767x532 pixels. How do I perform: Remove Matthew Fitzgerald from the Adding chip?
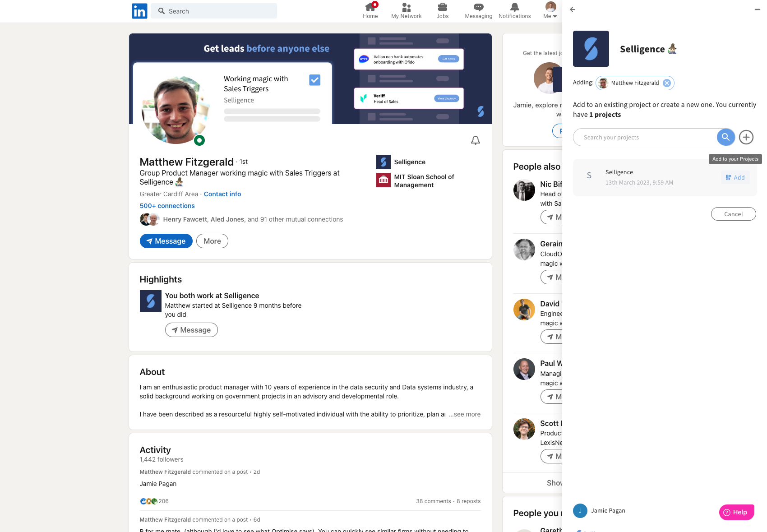(667, 83)
